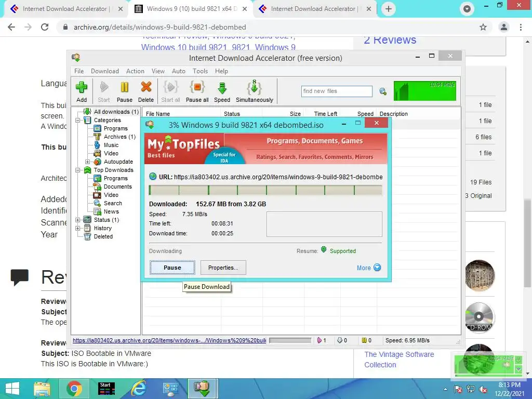Collapse the Categories tree node
The image size is (532, 399).
78,120
